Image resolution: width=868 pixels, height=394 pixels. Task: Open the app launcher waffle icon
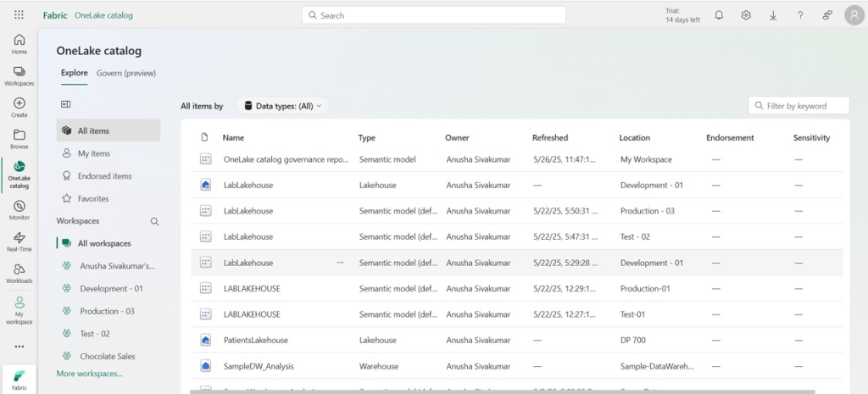[x=19, y=15]
